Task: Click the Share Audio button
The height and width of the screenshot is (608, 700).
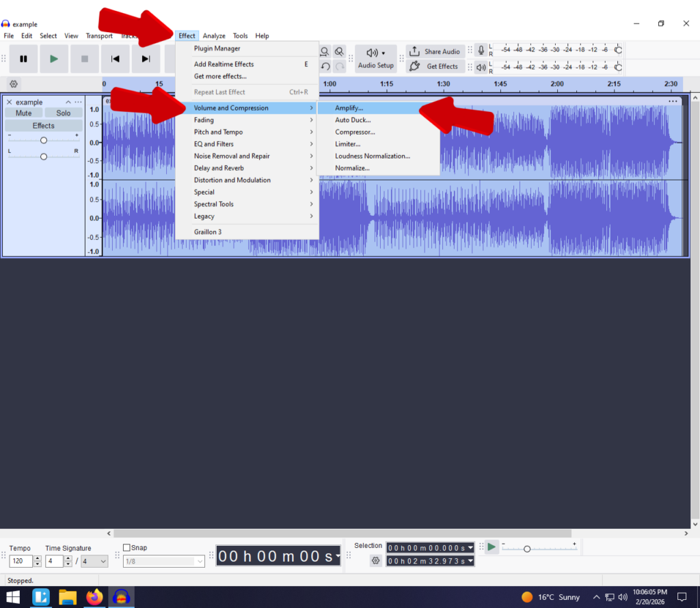Action: pyautogui.click(x=435, y=51)
